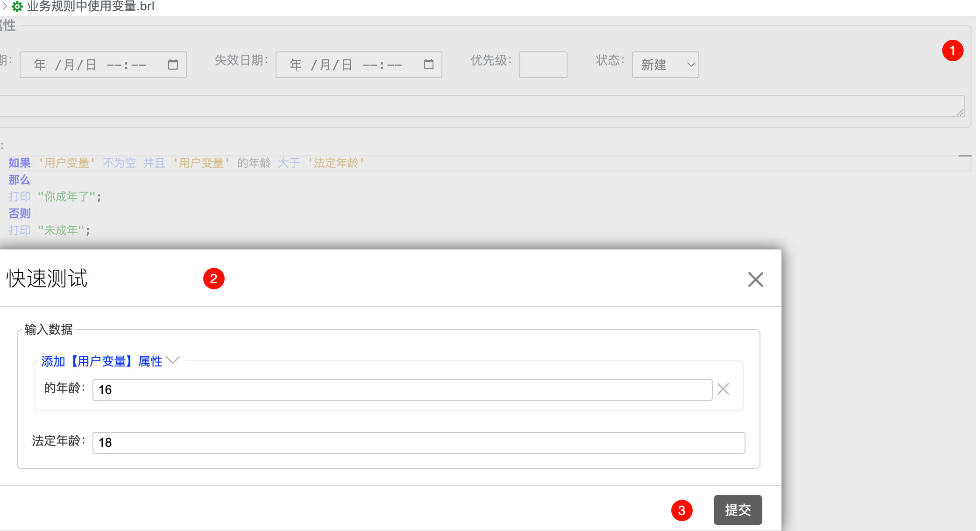This screenshot has width=980, height=531.
Task: Click the 优先级 input box
Action: [543, 65]
